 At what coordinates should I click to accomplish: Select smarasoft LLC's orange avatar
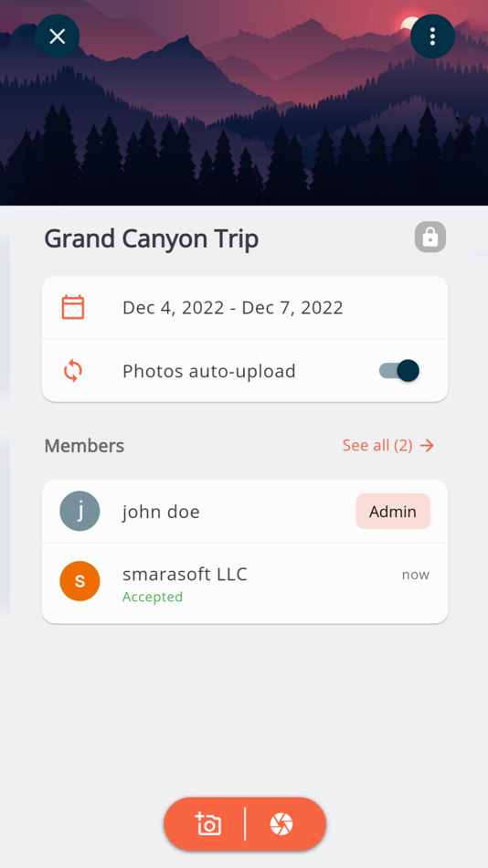pos(80,581)
